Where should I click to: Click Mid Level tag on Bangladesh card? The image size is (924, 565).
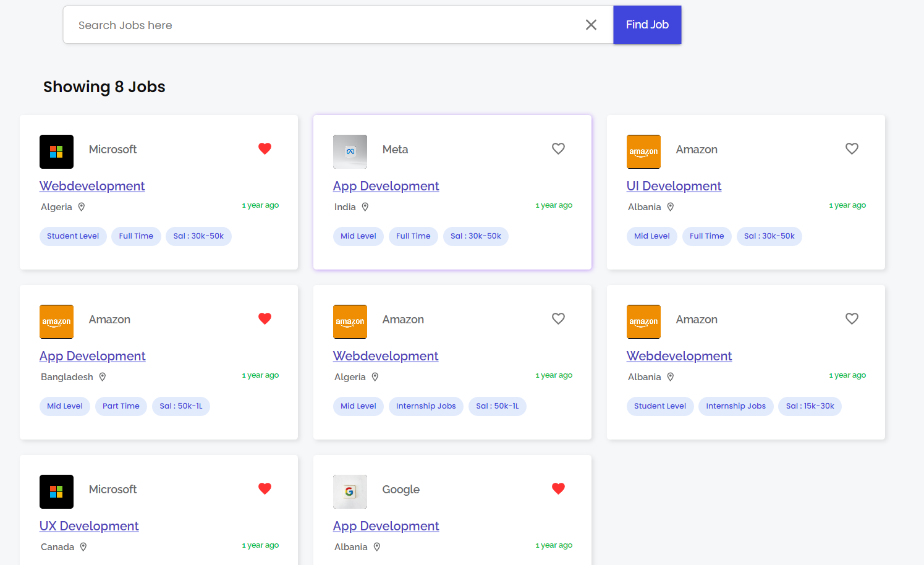(x=65, y=406)
